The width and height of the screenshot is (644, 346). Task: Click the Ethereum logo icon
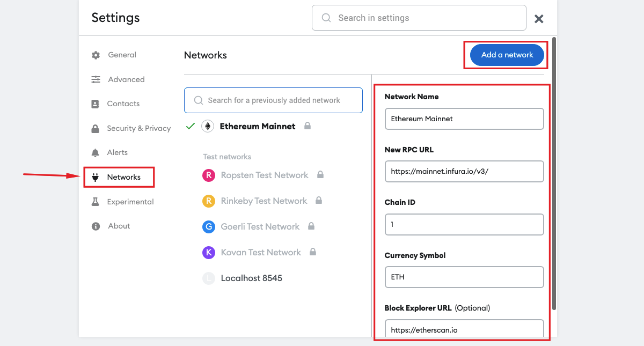pyautogui.click(x=208, y=127)
